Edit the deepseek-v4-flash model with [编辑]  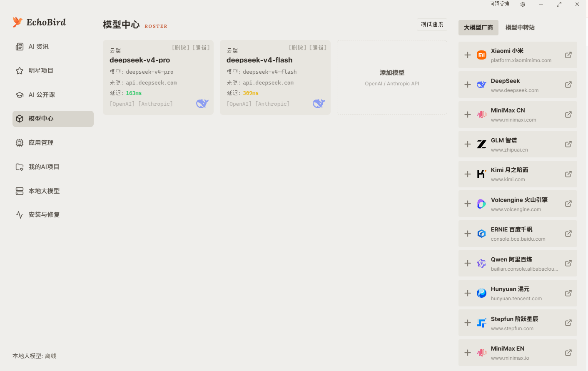pyautogui.click(x=318, y=48)
